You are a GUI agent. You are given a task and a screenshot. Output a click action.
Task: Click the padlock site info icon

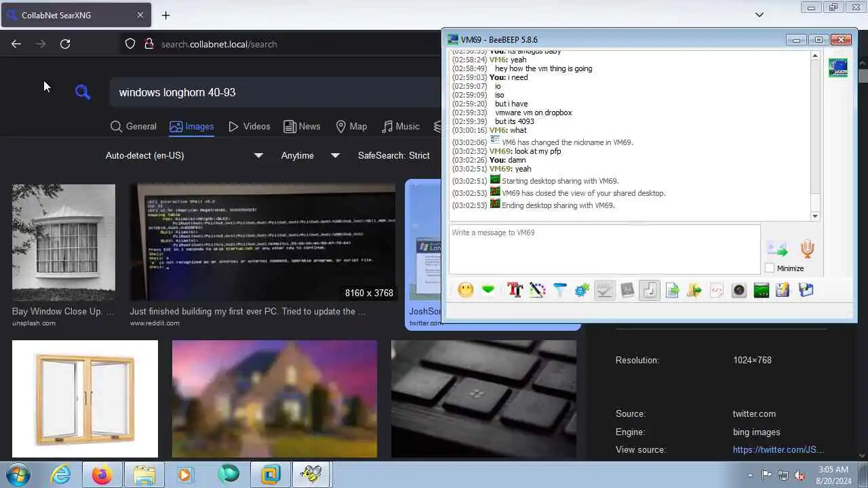pos(149,44)
